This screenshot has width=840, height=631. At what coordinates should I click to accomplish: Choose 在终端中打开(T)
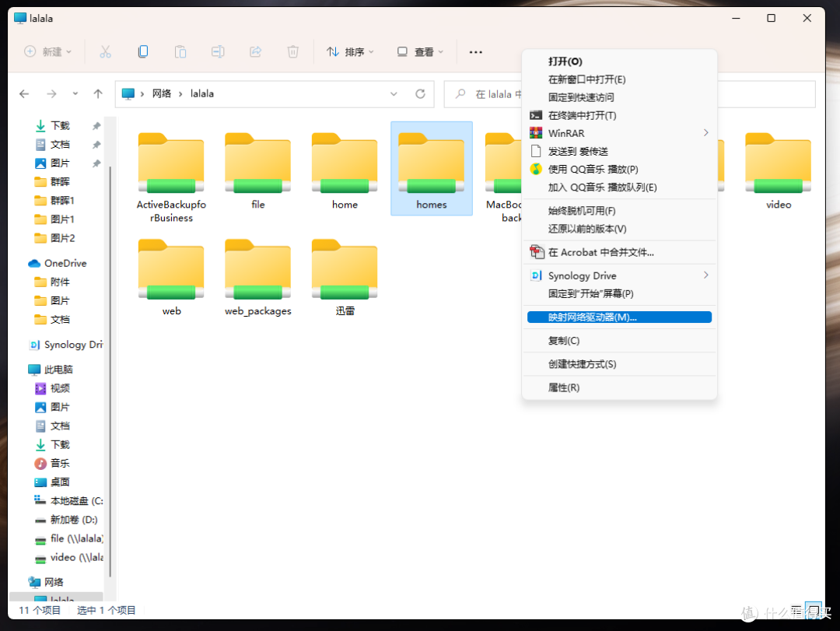click(619, 115)
